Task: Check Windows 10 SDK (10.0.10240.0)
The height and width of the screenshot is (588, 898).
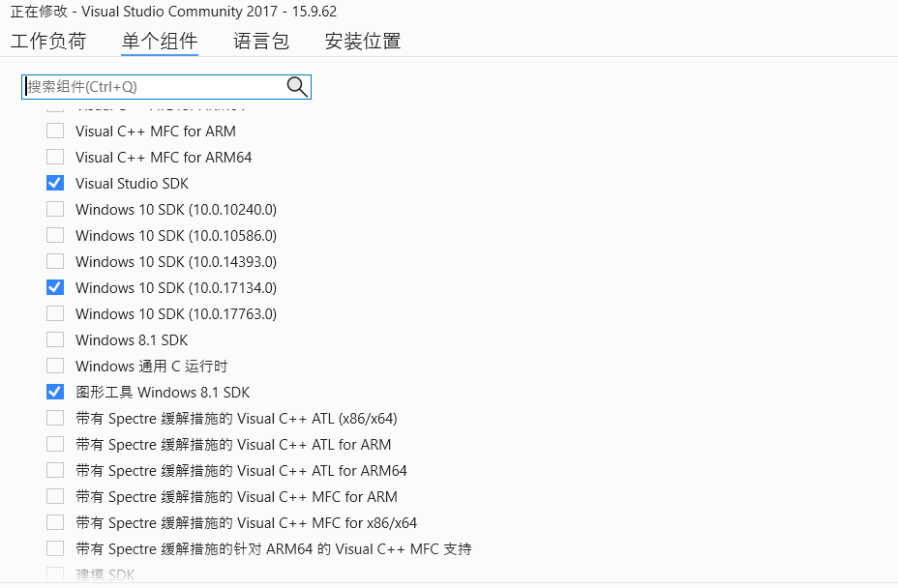Action: coord(55,209)
